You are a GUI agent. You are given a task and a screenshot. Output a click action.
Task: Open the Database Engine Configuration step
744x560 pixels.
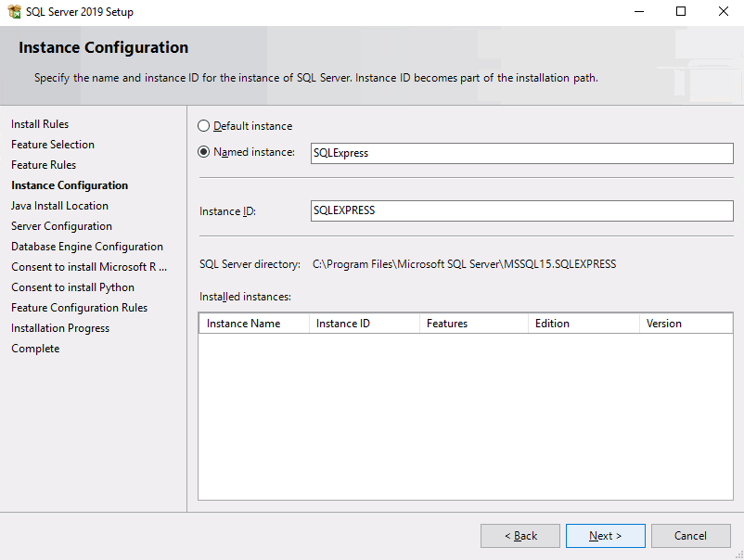click(x=87, y=247)
